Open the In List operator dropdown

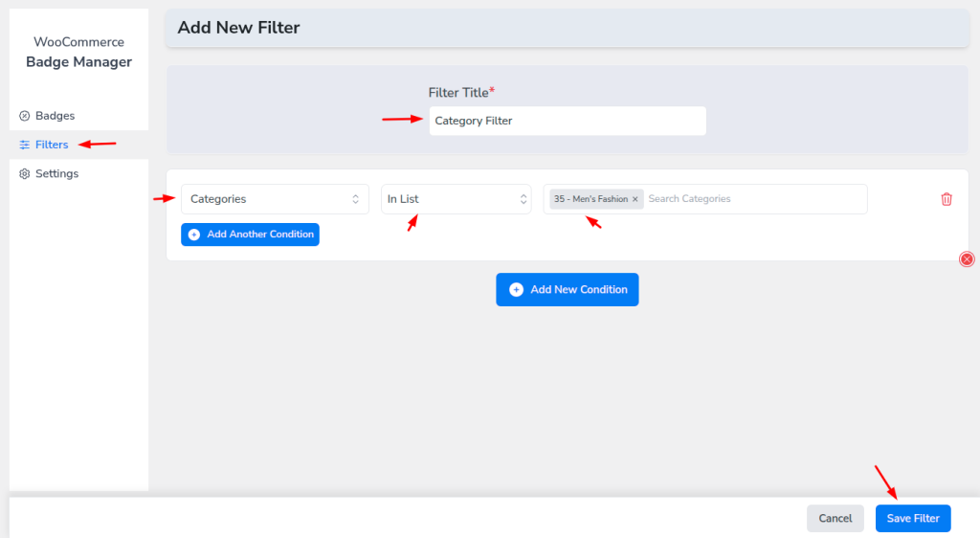(x=457, y=199)
